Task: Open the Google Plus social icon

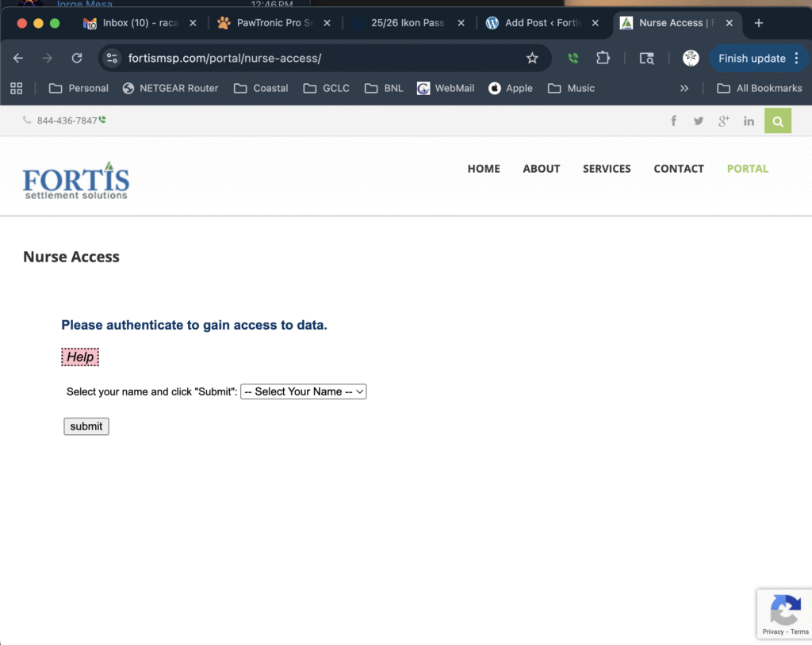Action: point(723,120)
